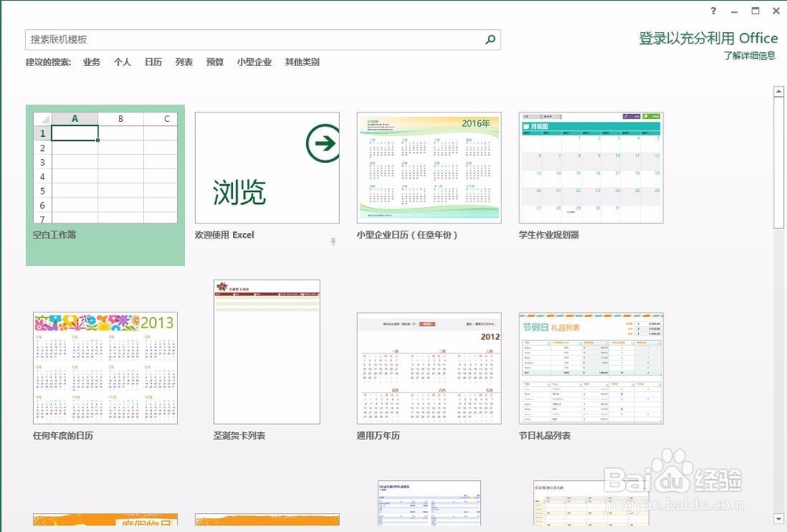Click the scrollbar up arrow

click(x=778, y=91)
